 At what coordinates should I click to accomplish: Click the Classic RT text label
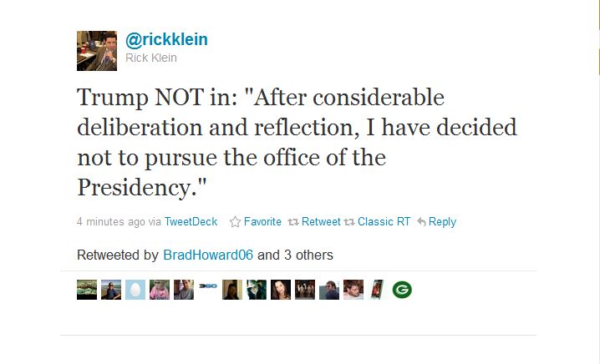coord(384,222)
